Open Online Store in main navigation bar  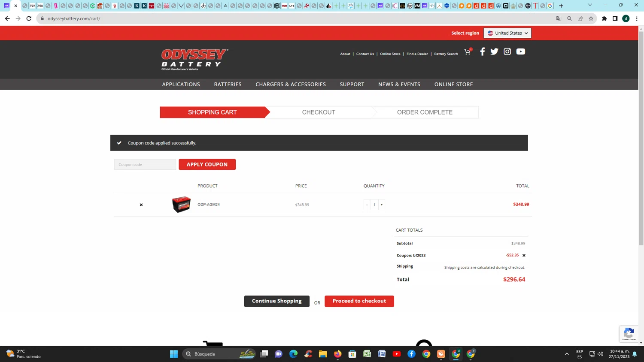453,84
